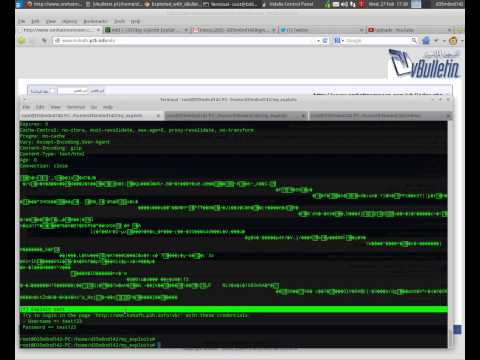Click the terminal vertical scrollbar
The height and width of the screenshot is (360, 480).
[450, 233]
